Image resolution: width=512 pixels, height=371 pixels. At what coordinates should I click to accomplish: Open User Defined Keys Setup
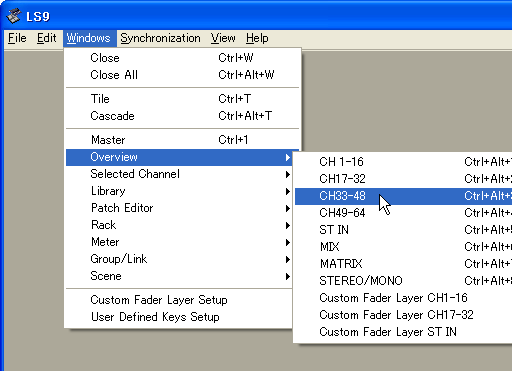point(179,317)
